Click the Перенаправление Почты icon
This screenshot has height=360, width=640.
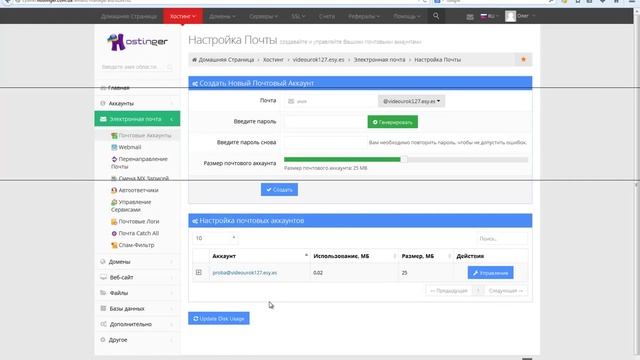[114, 159]
